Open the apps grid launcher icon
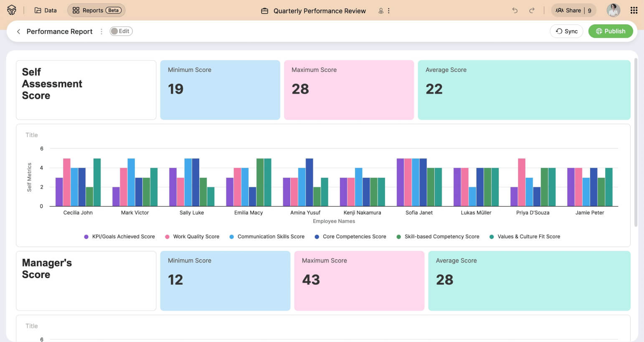The image size is (644, 342). (634, 10)
